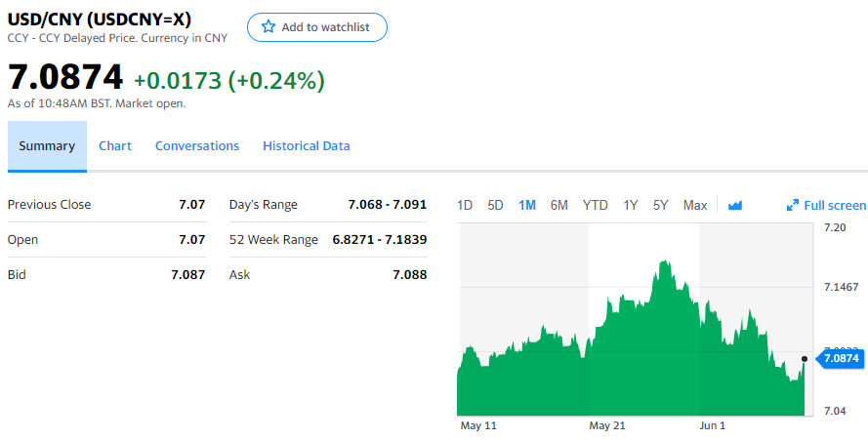
Task: Click the Full screen expand arrows icon
Action: pos(793,205)
